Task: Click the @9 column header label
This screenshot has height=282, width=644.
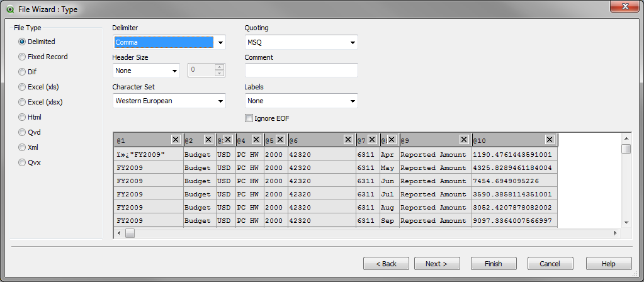Action: [405, 141]
